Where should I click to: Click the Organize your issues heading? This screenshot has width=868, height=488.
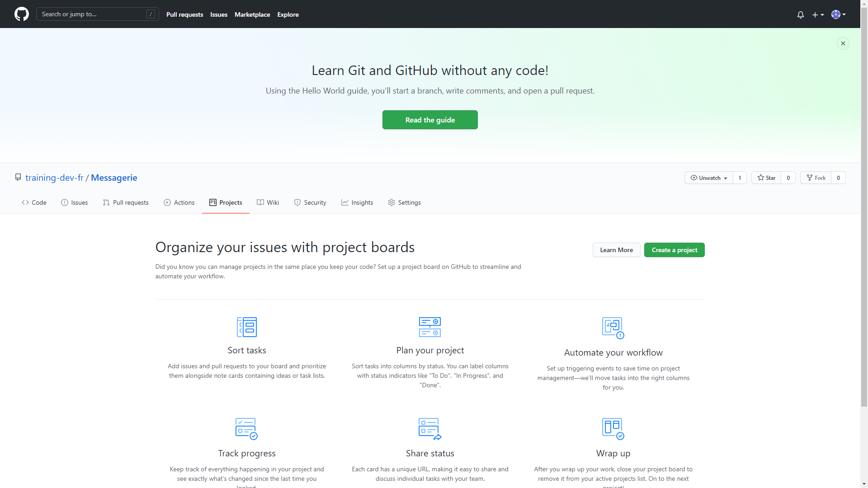point(285,247)
